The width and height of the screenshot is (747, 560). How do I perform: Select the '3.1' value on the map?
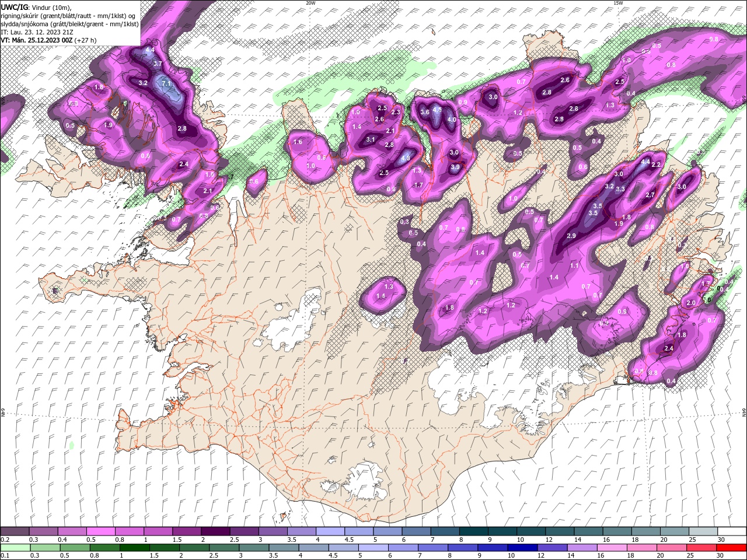tap(371, 140)
